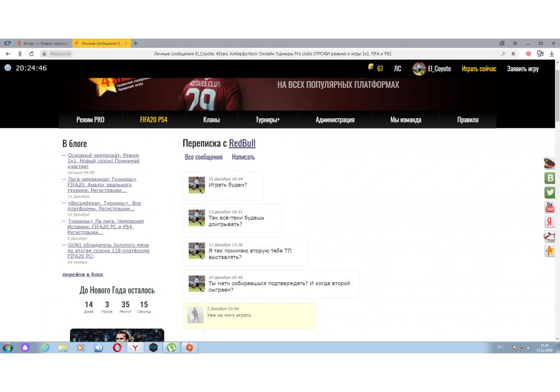The width and height of the screenshot is (560, 392).
Task: Click the page vertical scrollbar
Action: pyautogui.click(x=557, y=200)
